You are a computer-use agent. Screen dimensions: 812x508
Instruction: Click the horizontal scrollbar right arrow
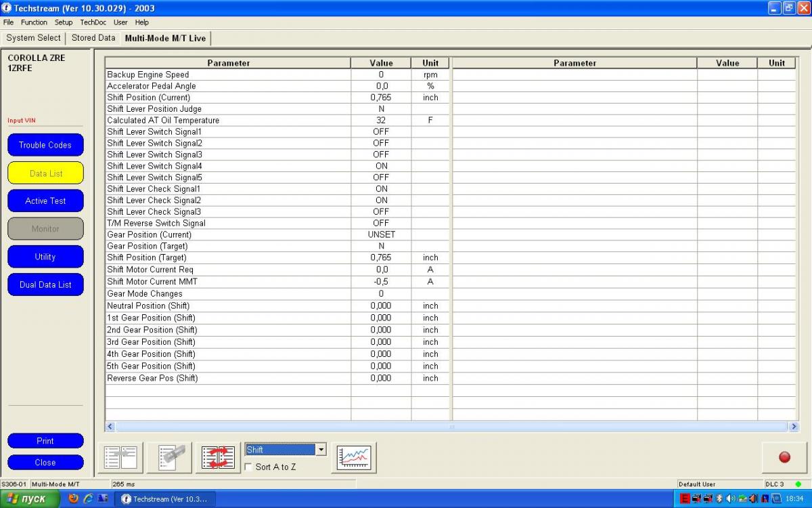coord(794,427)
